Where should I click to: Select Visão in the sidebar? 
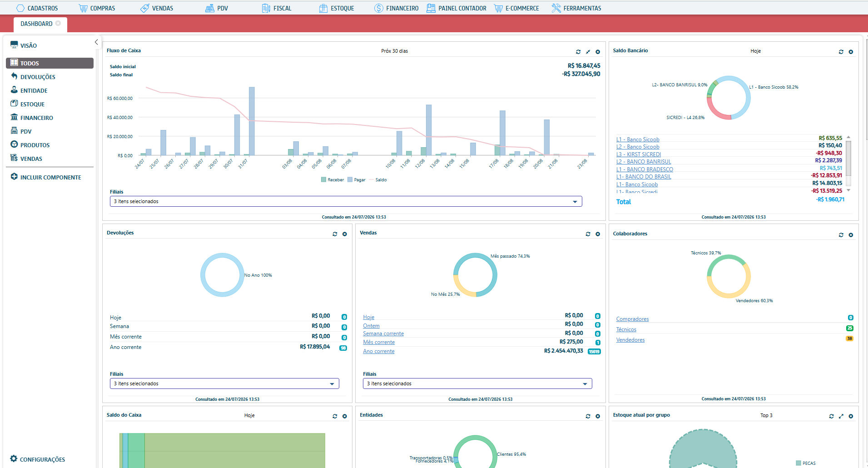(x=24, y=45)
